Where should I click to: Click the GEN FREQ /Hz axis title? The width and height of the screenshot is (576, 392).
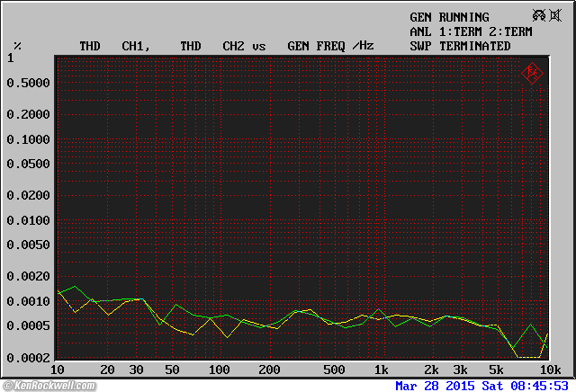pyautogui.click(x=330, y=46)
